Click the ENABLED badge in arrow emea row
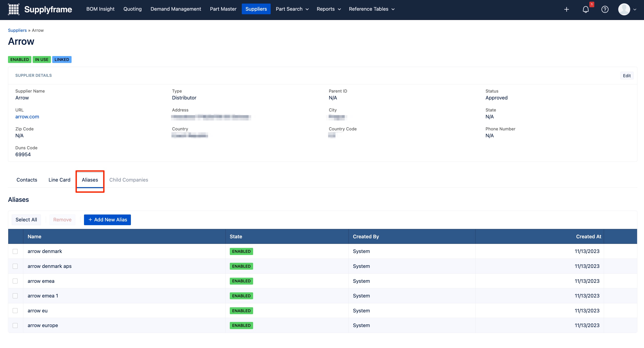The width and height of the screenshot is (644, 348). click(241, 281)
